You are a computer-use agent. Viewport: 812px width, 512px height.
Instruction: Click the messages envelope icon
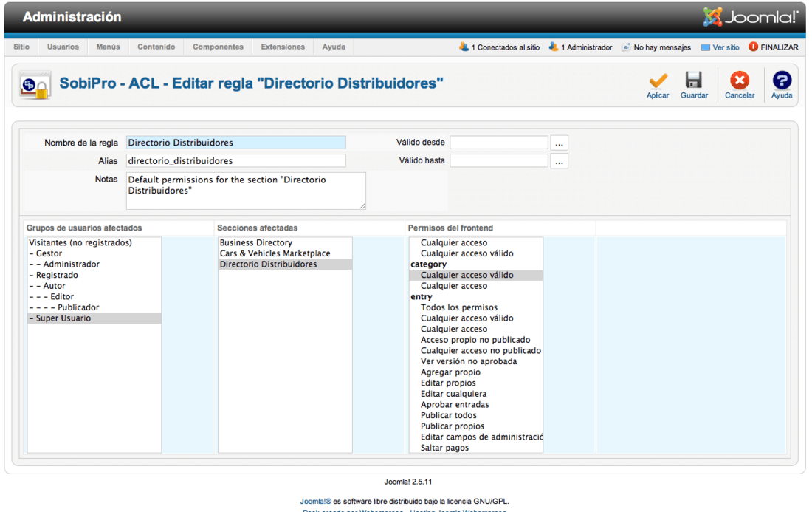coord(625,47)
